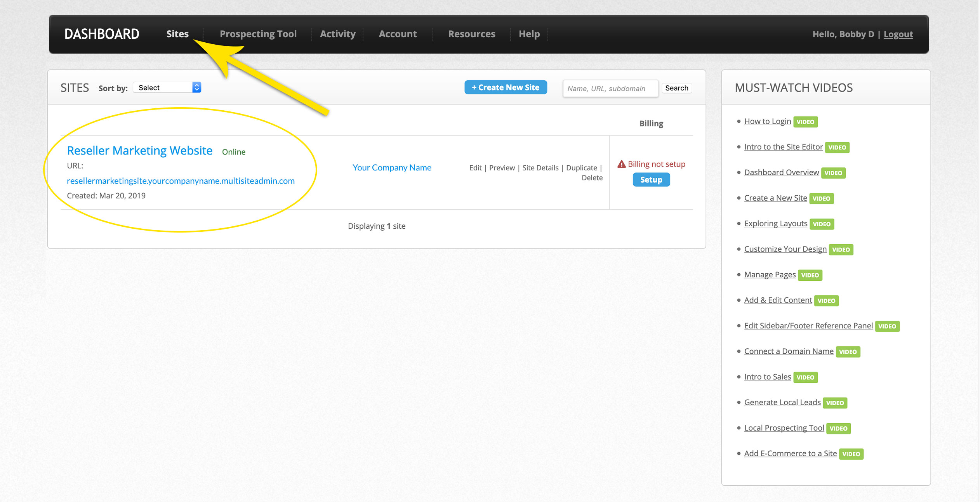
Task: Open the Intro to Sales video link
Action: click(x=768, y=377)
